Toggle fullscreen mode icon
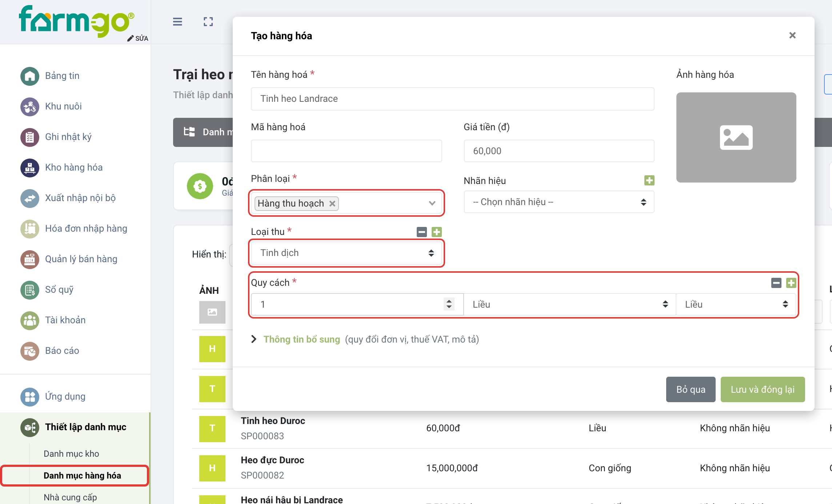Viewport: 832px width, 504px height. pyautogui.click(x=208, y=22)
